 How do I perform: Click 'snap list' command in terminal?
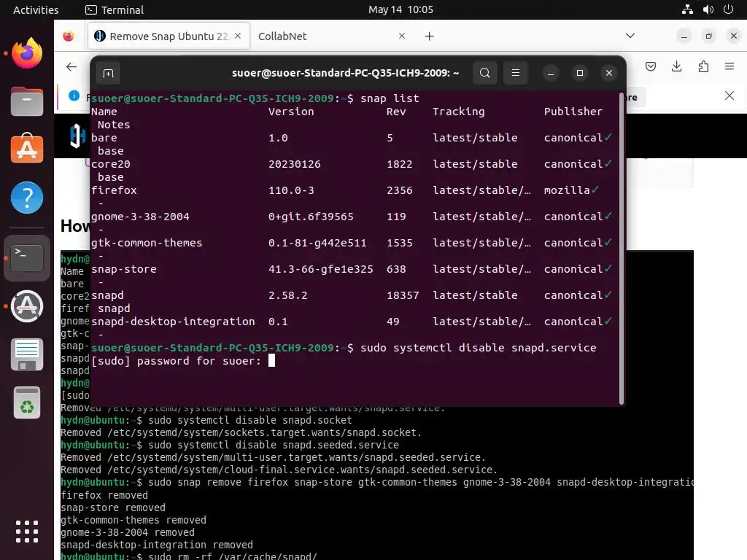390,98
